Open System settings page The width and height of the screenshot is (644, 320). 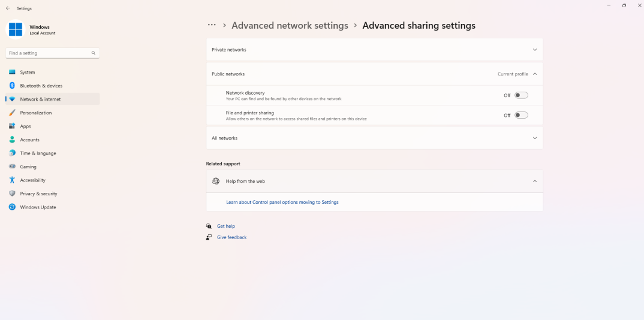tap(53, 72)
